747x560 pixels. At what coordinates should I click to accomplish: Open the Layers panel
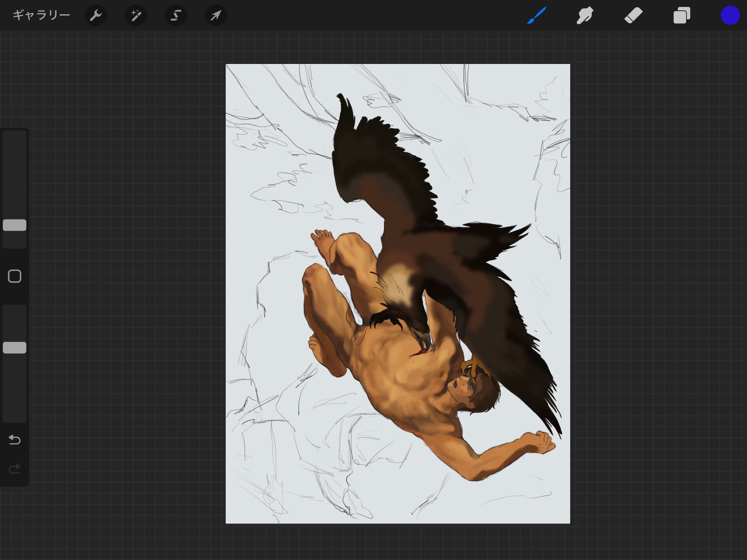681,15
